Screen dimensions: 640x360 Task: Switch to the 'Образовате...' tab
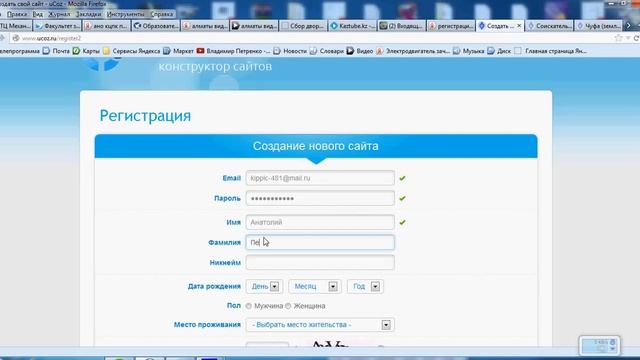pyautogui.click(x=156, y=26)
